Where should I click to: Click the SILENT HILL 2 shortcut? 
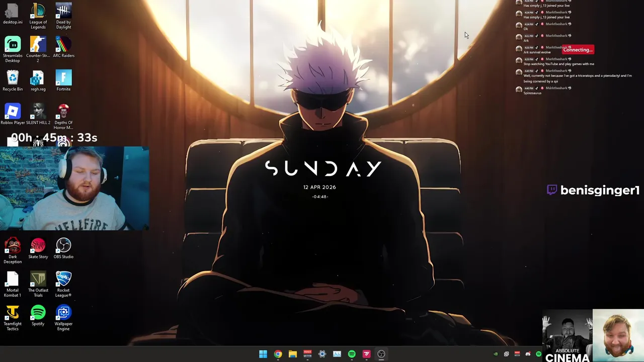click(x=38, y=114)
